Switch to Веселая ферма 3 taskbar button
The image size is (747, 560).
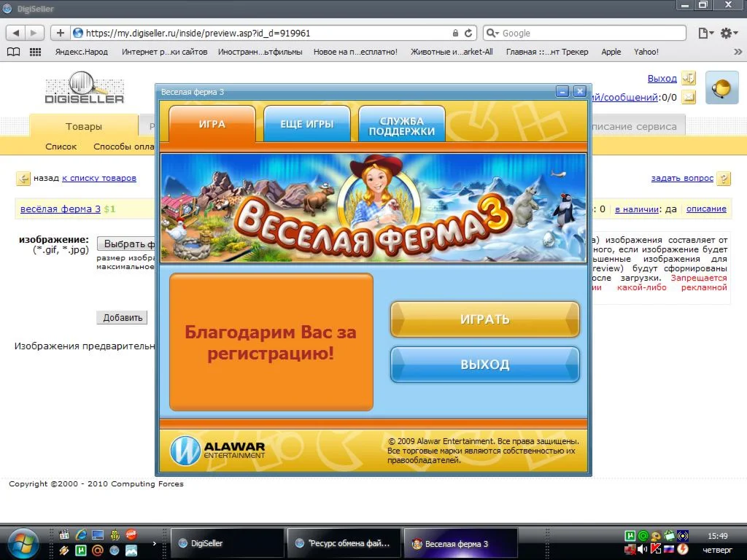[461, 543]
